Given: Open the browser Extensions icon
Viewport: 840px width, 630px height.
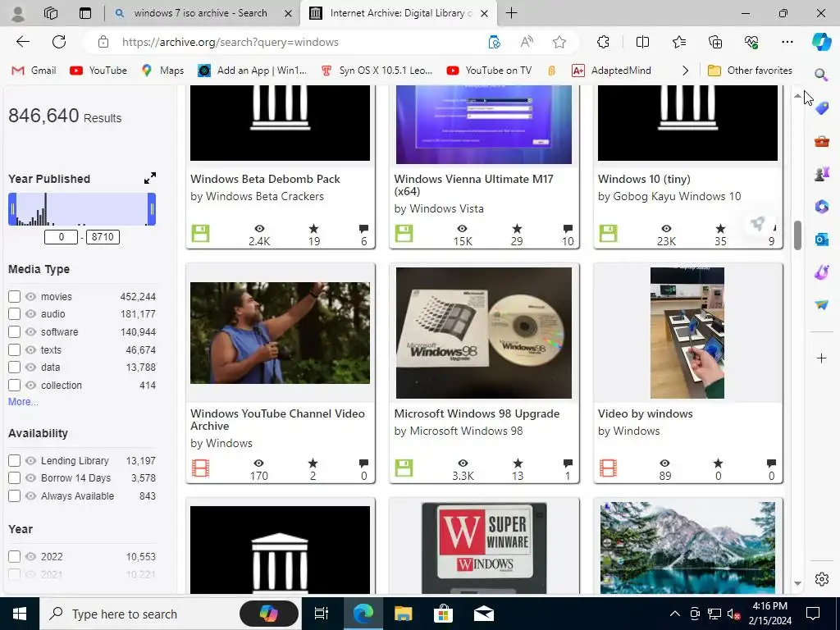Looking at the screenshot, I should [603, 42].
